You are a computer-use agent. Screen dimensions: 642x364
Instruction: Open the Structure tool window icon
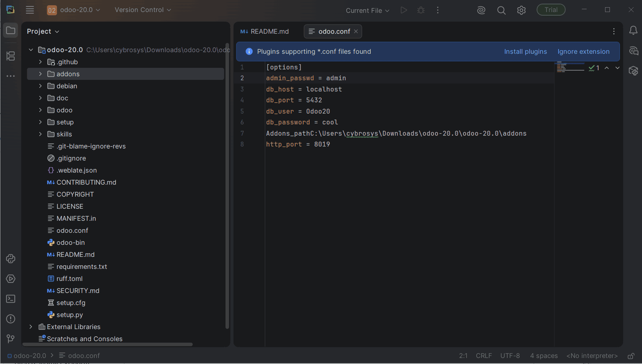click(11, 56)
